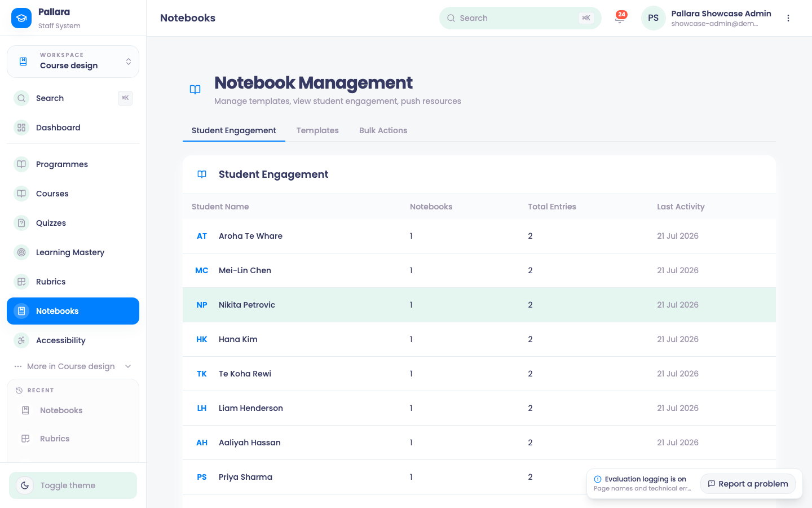
Task: Click the TK initials avatar
Action: [202, 374]
